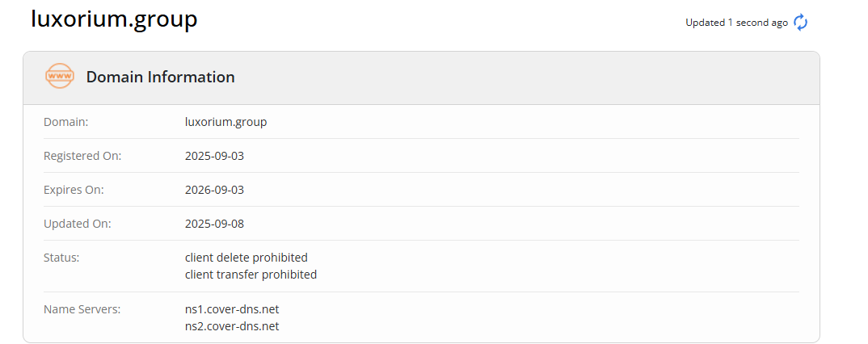Click the luxorium.group page title
Viewport: 868px width, 344px height.
click(x=114, y=19)
